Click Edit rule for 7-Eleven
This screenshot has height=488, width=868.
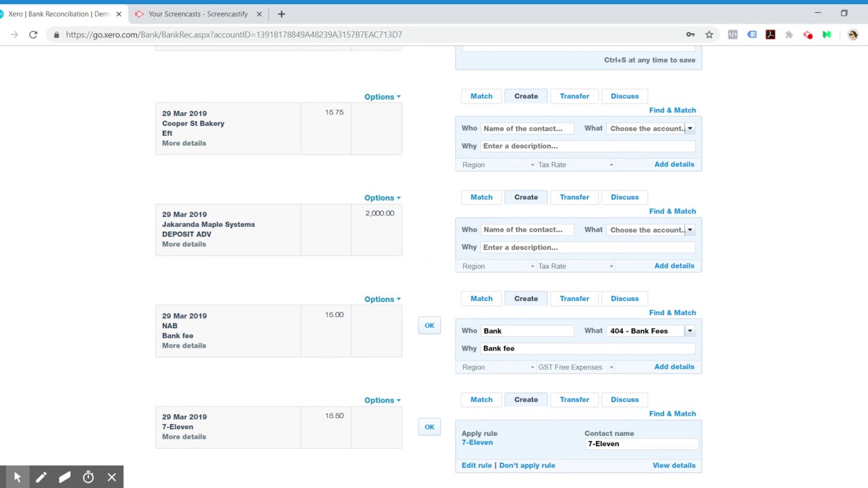tap(477, 465)
